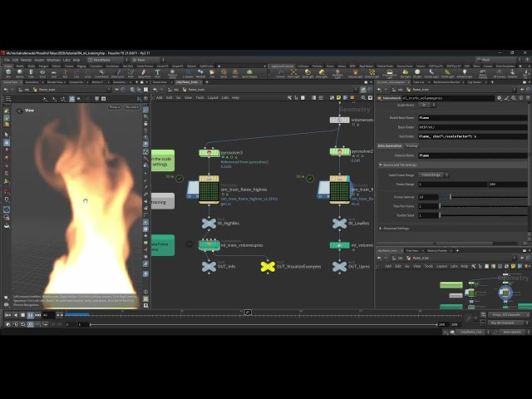This screenshot has width=532, height=399.
Task: Open the Valid Frame Range dropdown
Action: tap(434, 175)
